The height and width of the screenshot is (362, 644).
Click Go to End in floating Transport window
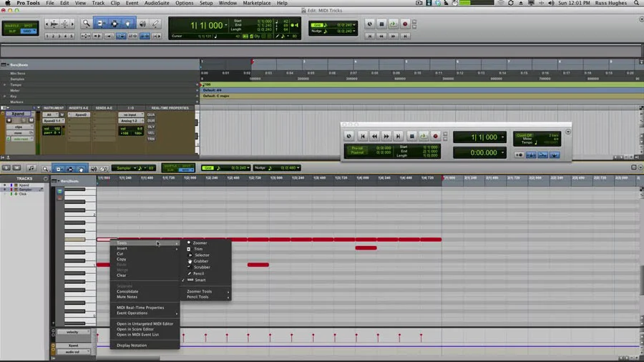pos(398,136)
